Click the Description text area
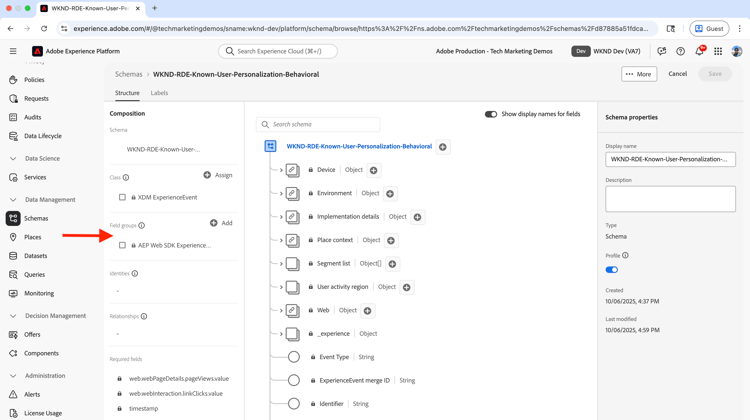 coord(671,199)
